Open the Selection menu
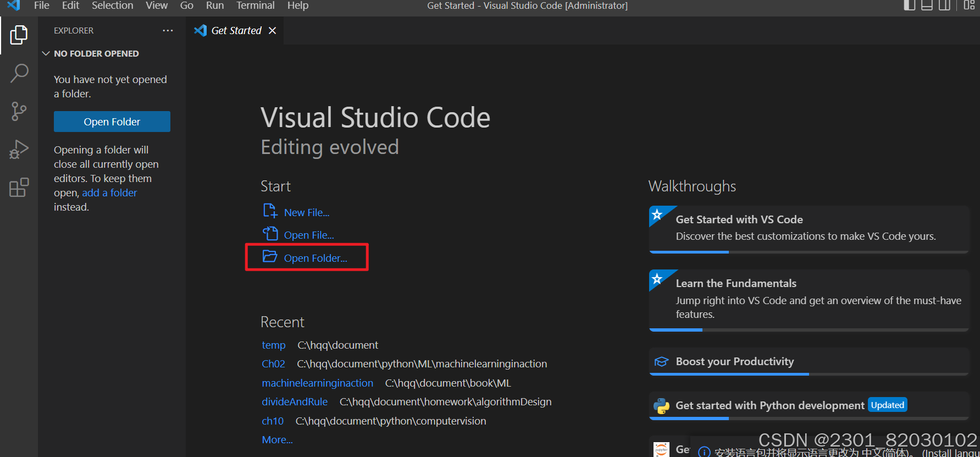The image size is (980, 457). [x=112, y=5]
